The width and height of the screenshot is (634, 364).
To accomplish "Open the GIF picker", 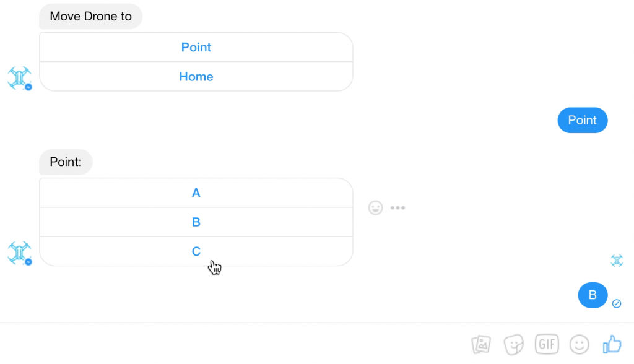I will tap(547, 344).
